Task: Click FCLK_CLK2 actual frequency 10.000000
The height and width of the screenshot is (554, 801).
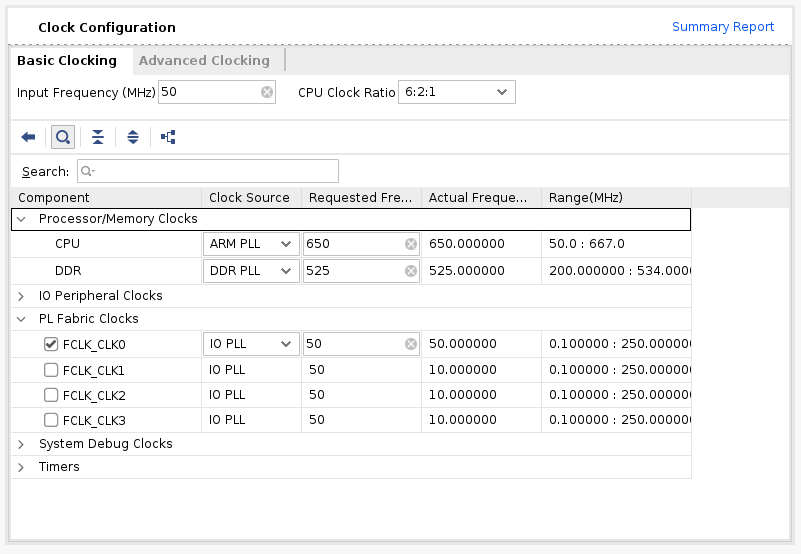Action: click(x=463, y=395)
